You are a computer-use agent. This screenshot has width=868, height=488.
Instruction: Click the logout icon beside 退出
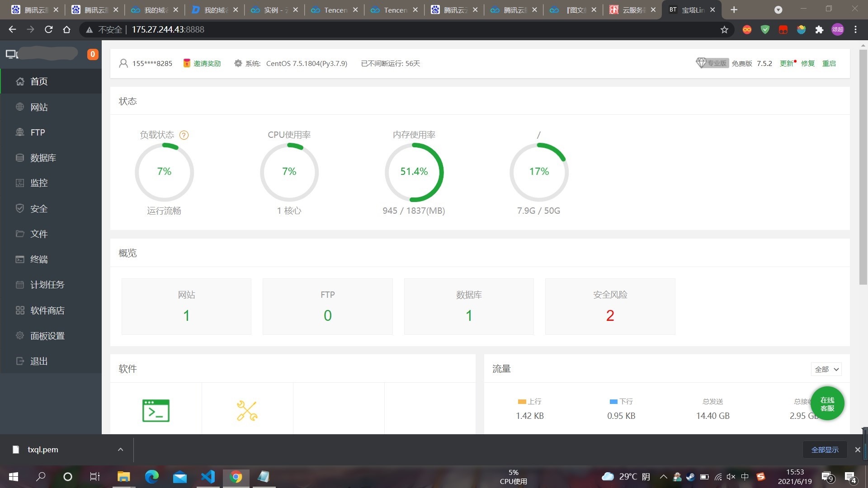pos(20,361)
